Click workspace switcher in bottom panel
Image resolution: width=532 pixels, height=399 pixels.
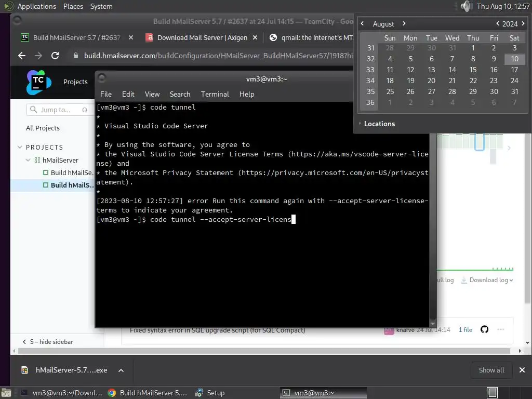pos(492,393)
